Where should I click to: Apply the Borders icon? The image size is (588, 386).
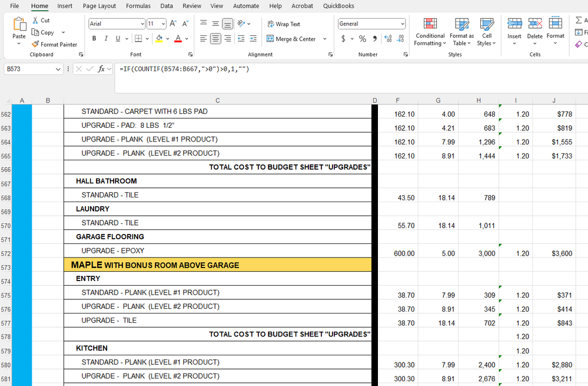point(138,38)
